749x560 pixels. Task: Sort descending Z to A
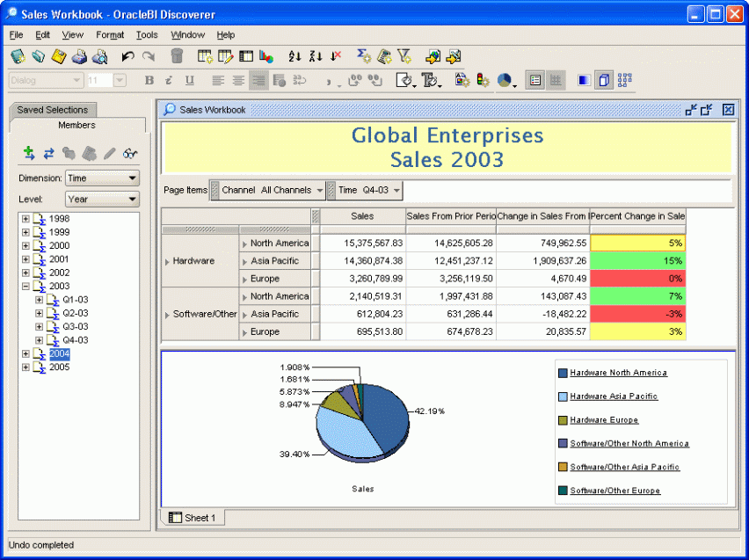point(316,56)
